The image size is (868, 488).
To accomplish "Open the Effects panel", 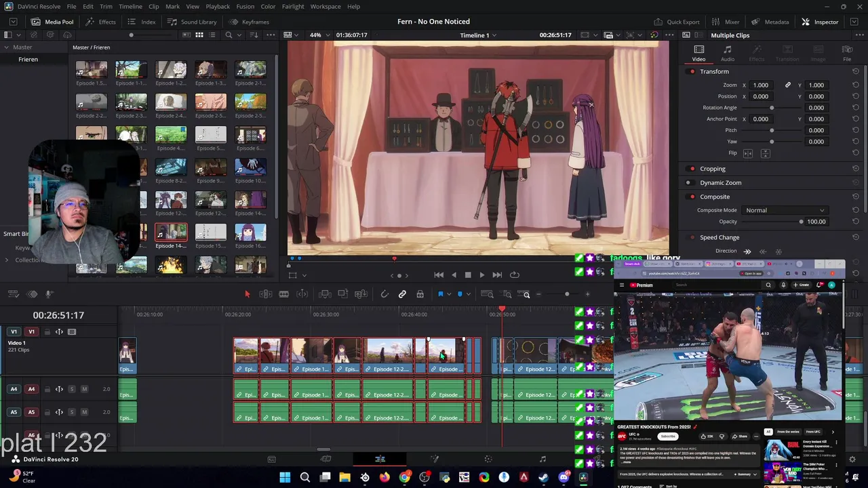I will [x=100, y=22].
